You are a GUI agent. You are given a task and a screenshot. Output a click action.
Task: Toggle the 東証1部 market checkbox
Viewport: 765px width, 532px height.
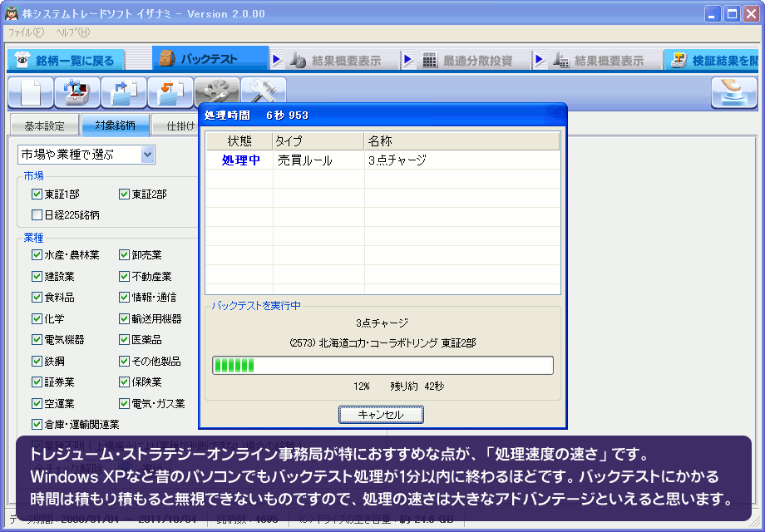37,194
